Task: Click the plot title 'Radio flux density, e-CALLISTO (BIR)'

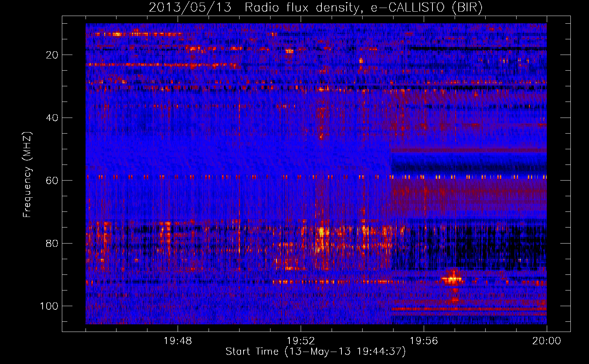Action: (363, 8)
